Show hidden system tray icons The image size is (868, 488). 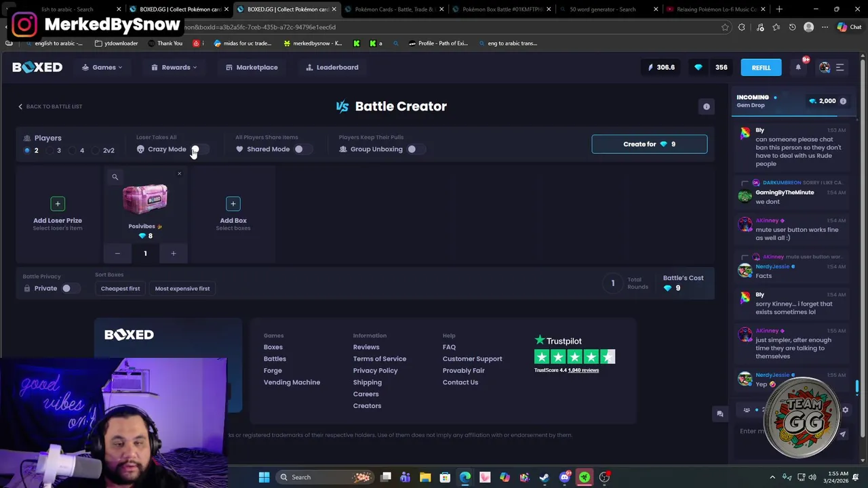pyautogui.click(x=772, y=477)
